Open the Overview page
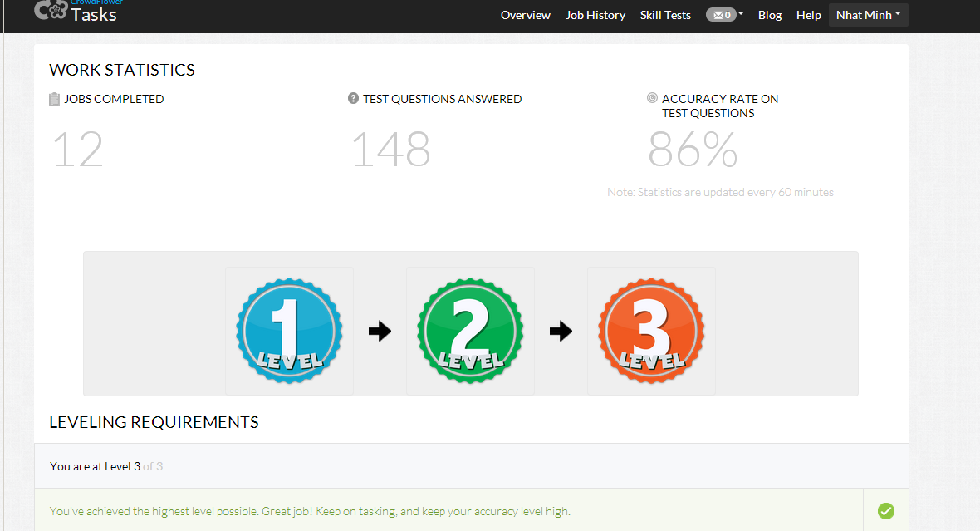Screen dimensions: 980x531 click(x=525, y=15)
